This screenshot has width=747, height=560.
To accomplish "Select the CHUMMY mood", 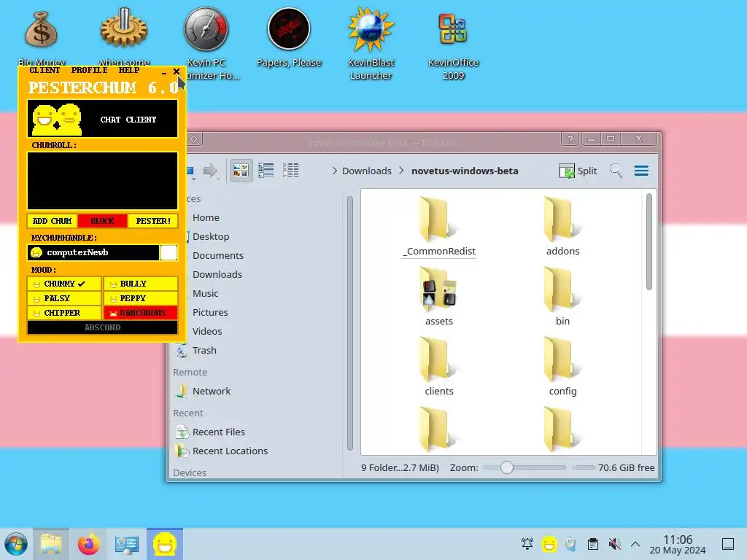I will pyautogui.click(x=64, y=284).
